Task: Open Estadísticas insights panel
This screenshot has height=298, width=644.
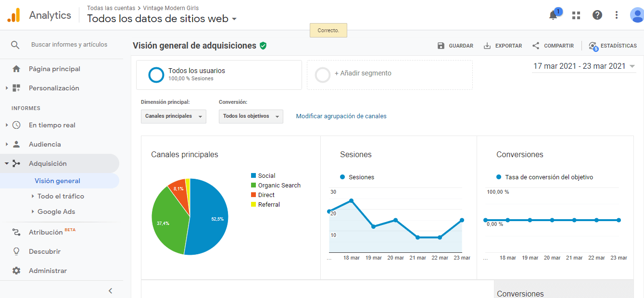Action: click(592, 45)
